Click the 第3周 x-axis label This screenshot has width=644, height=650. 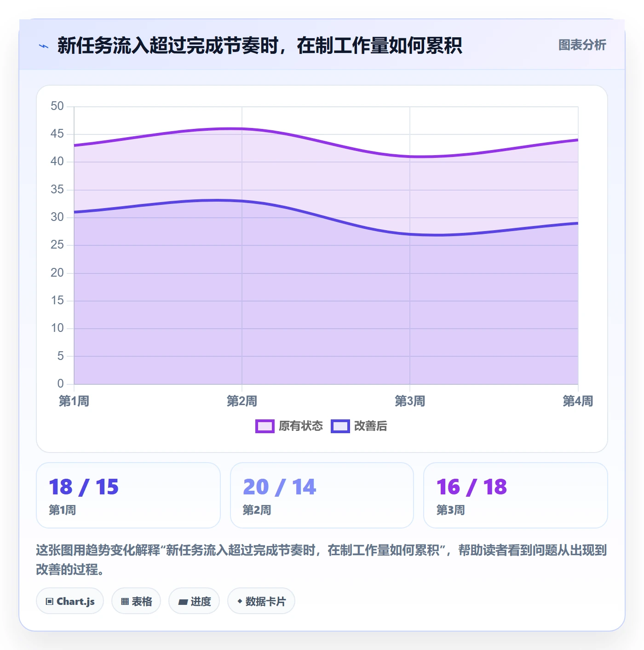(x=410, y=401)
